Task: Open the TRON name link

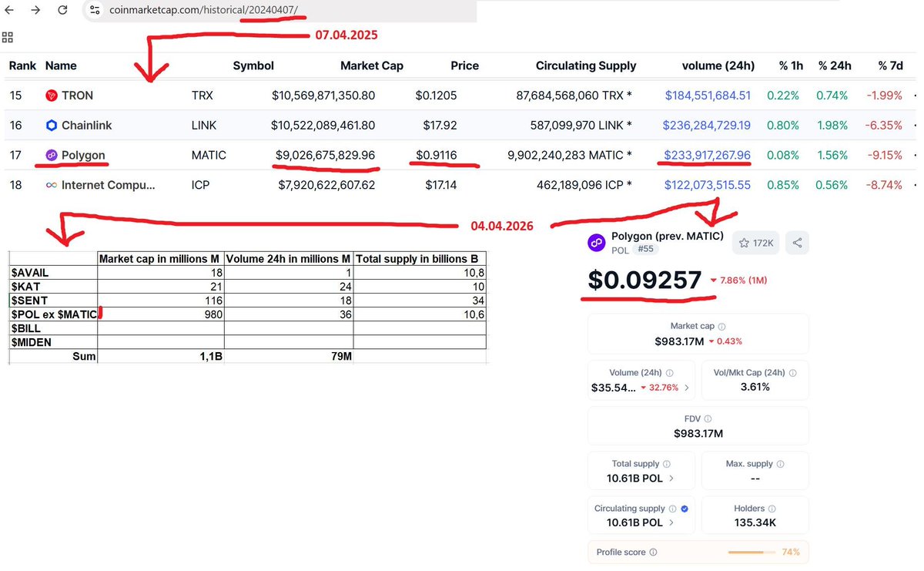Action: 77,96
